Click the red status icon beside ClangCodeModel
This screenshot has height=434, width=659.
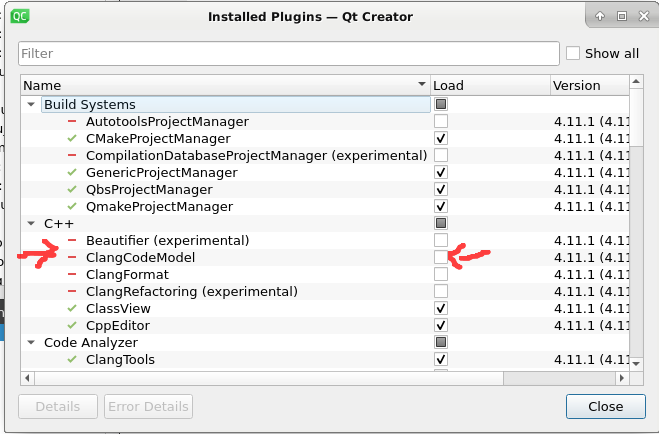tap(72, 257)
